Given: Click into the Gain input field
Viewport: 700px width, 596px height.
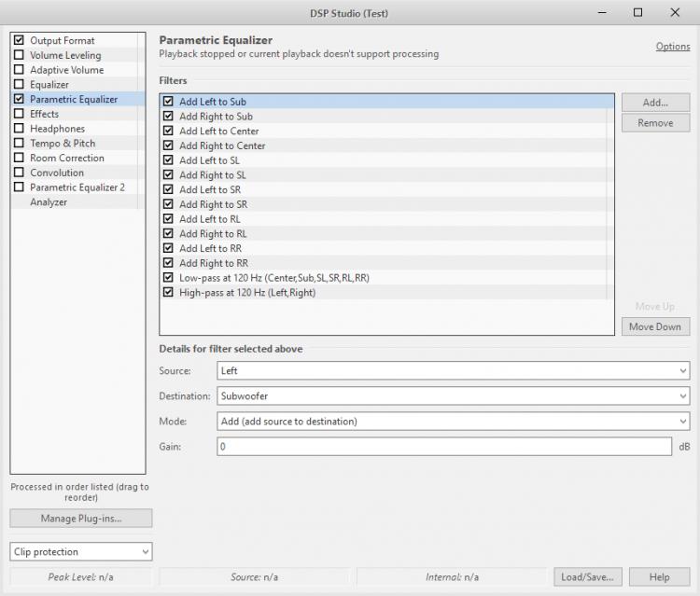Looking at the screenshot, I should pyautogui.click(x=445, y=447).
